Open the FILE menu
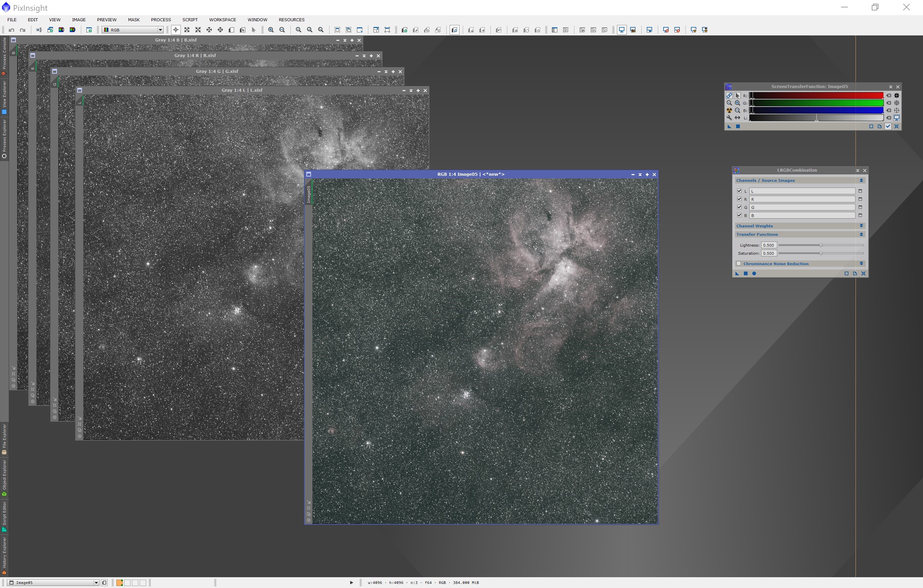 tap(12, 20)
